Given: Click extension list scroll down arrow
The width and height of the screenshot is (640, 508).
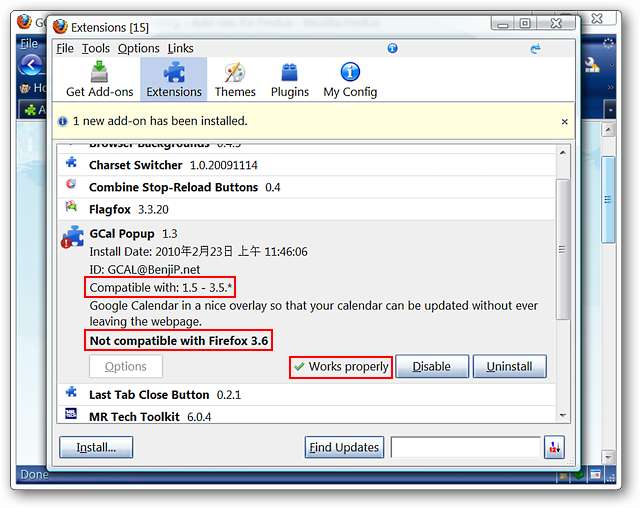Looking at the screenshot, I should pos(563,415).
